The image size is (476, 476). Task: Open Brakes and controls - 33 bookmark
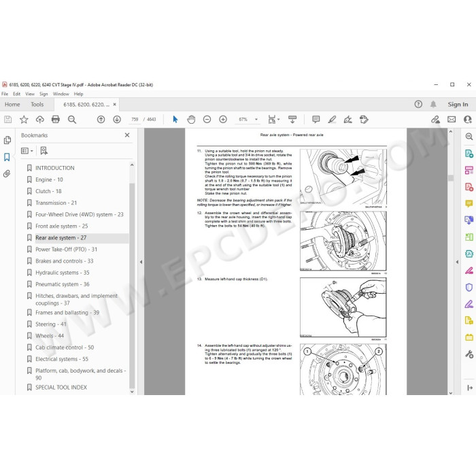(64, 261)
